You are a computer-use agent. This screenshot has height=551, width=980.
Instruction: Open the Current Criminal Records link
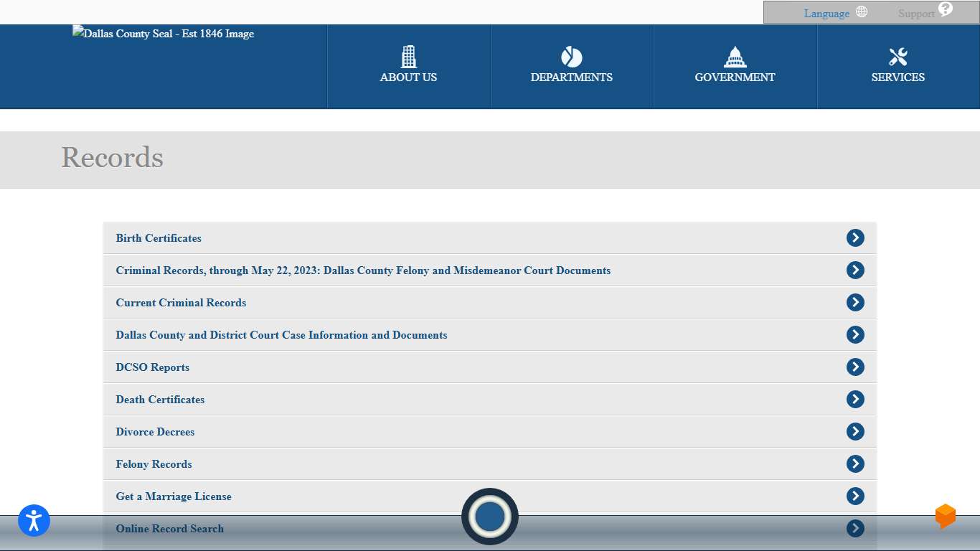click(x=180, y=303)
